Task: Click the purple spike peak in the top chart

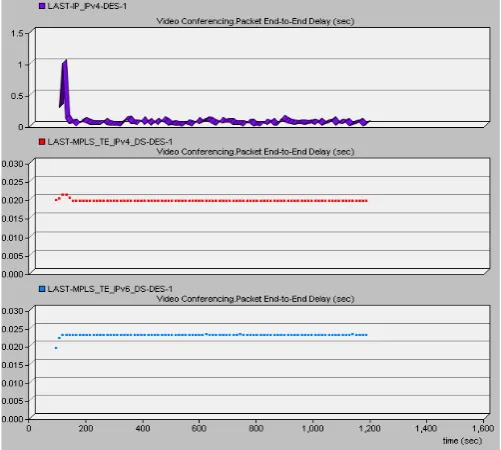Action: tap(65, 62)
